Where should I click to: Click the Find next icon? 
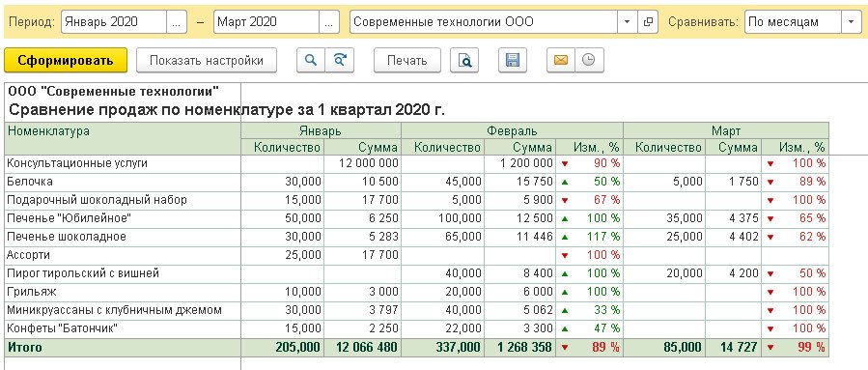click(340, 60)
